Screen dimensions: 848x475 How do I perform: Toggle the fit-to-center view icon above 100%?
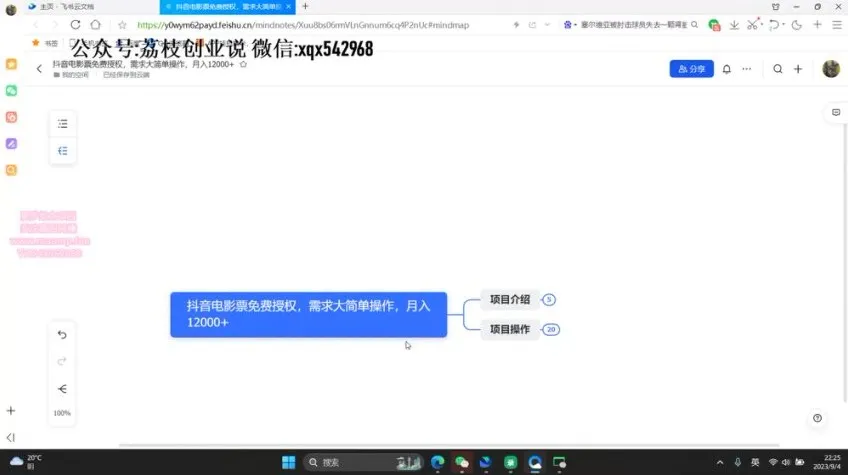[62, 389]
